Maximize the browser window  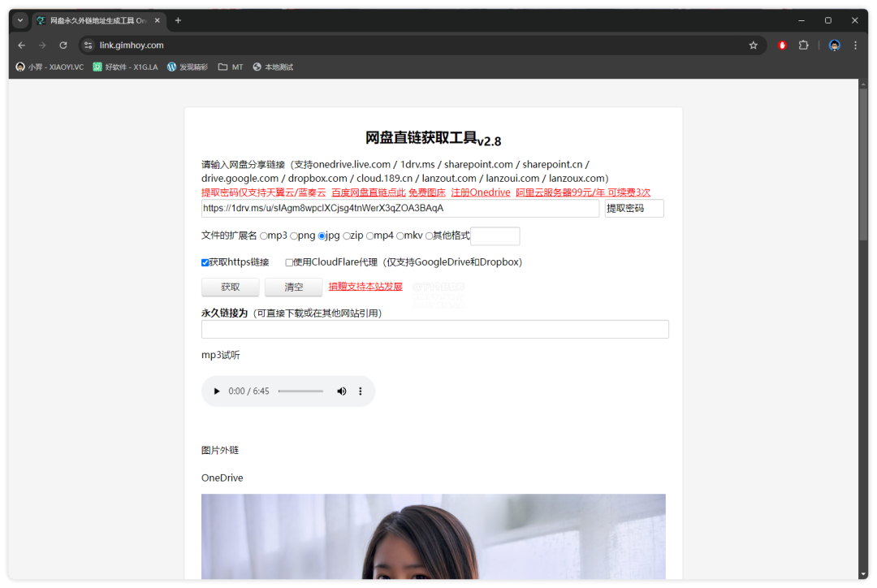click(x=828, y=20)
